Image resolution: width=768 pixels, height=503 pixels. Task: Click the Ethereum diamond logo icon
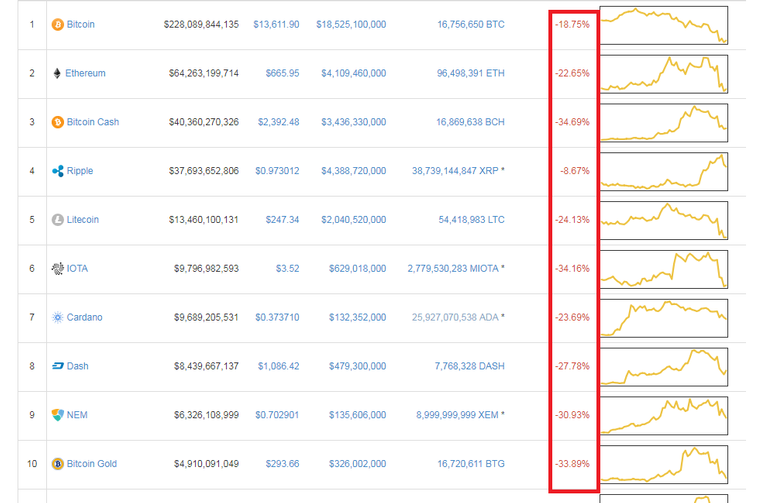click(x=57, y=73)
